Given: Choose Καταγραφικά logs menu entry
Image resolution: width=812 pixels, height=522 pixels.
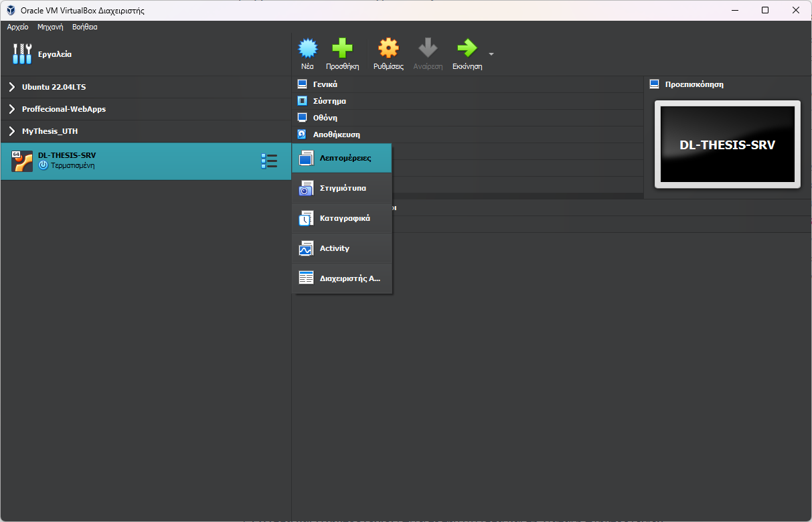Looking at the screenshot, I should 342,219.
